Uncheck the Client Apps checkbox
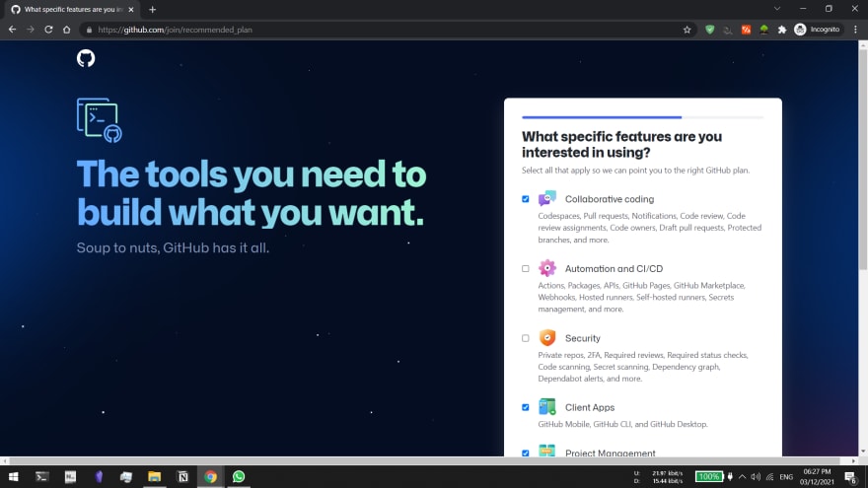This screenshot has height=488, width=868. [x=526, y=407]
